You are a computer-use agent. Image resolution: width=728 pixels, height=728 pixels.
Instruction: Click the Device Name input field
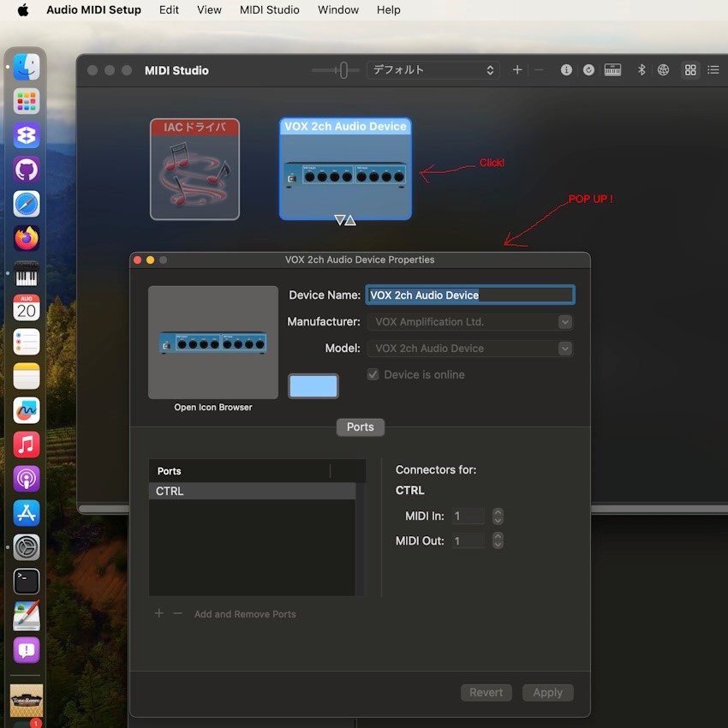point(470,295)
